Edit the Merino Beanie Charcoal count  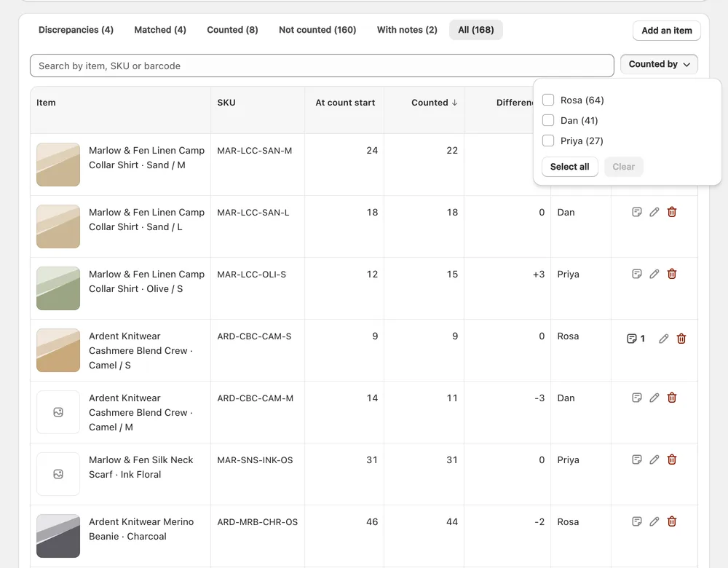click(x=654, y=521)
